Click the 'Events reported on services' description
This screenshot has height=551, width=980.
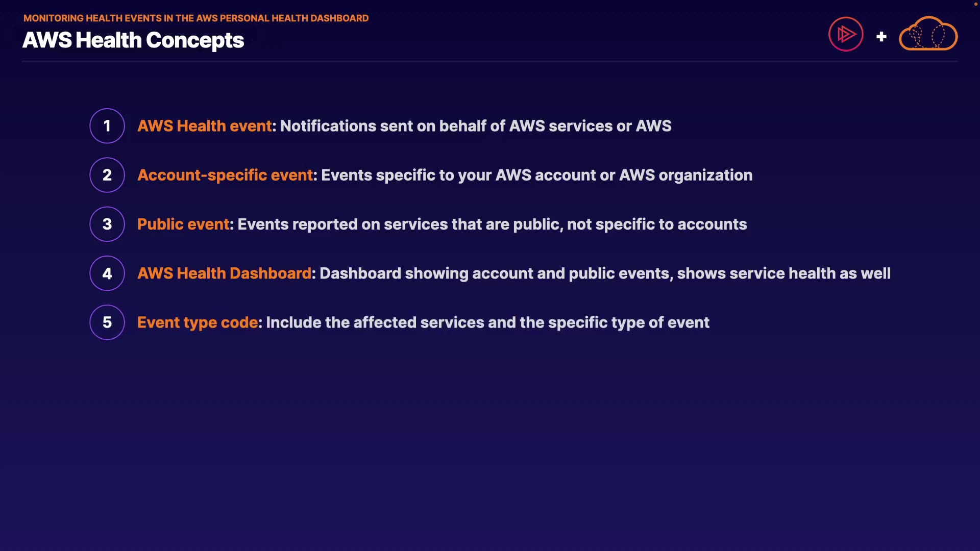(x=492, y=224)
